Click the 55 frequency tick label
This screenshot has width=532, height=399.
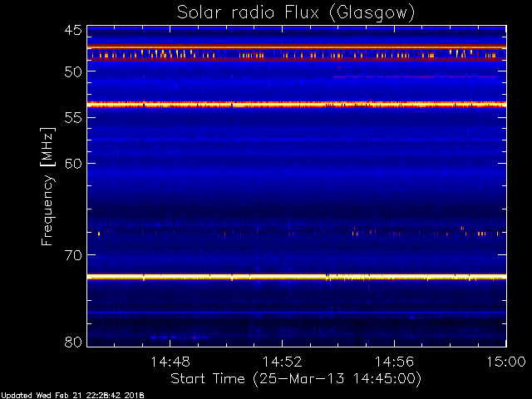[73, 118]
